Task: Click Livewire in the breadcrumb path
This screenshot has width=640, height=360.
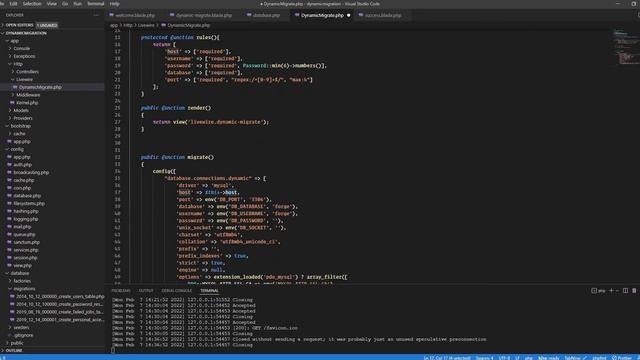Action: 146,25
